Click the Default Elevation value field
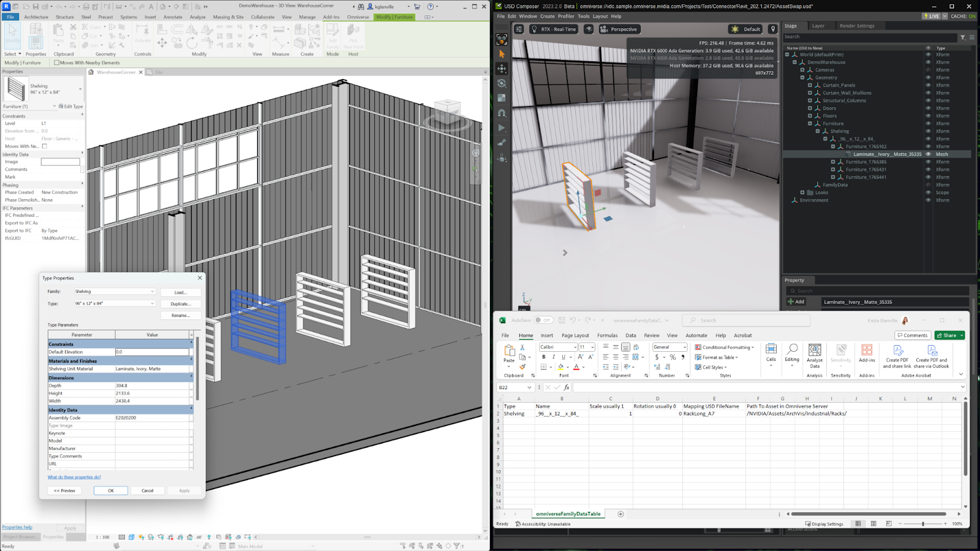This screenshot has width=980, height=551. (x=152, y=352)
